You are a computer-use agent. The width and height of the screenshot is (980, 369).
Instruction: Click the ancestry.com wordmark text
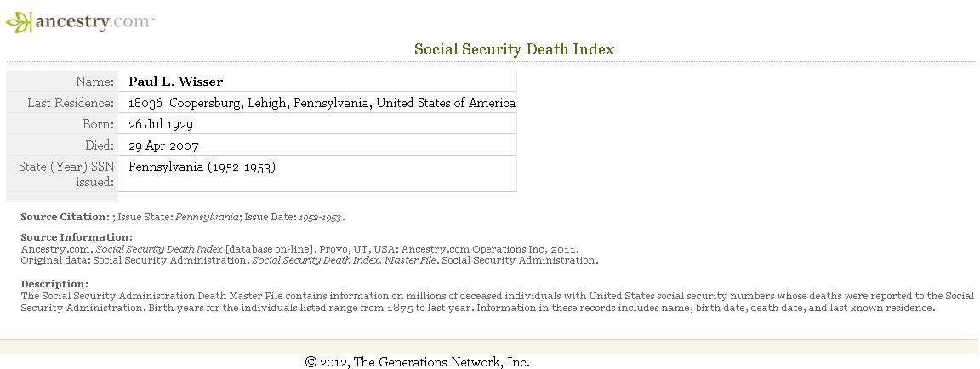pyautogui.click(x=94, y=22)
